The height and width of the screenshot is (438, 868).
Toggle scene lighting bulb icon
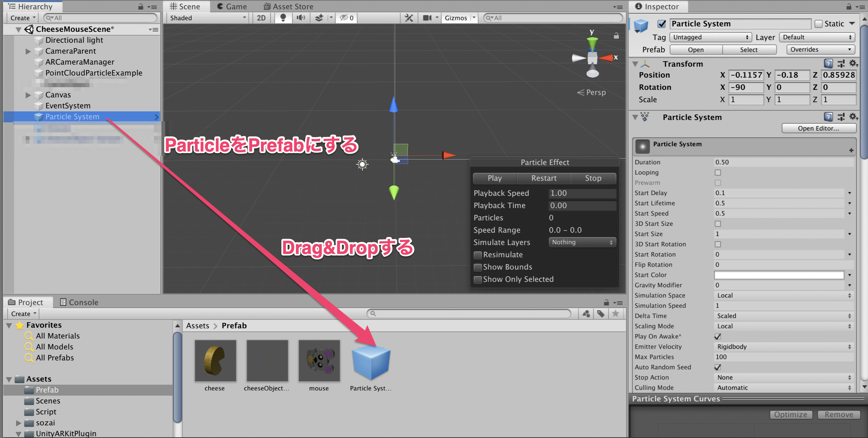coord(283,18)
